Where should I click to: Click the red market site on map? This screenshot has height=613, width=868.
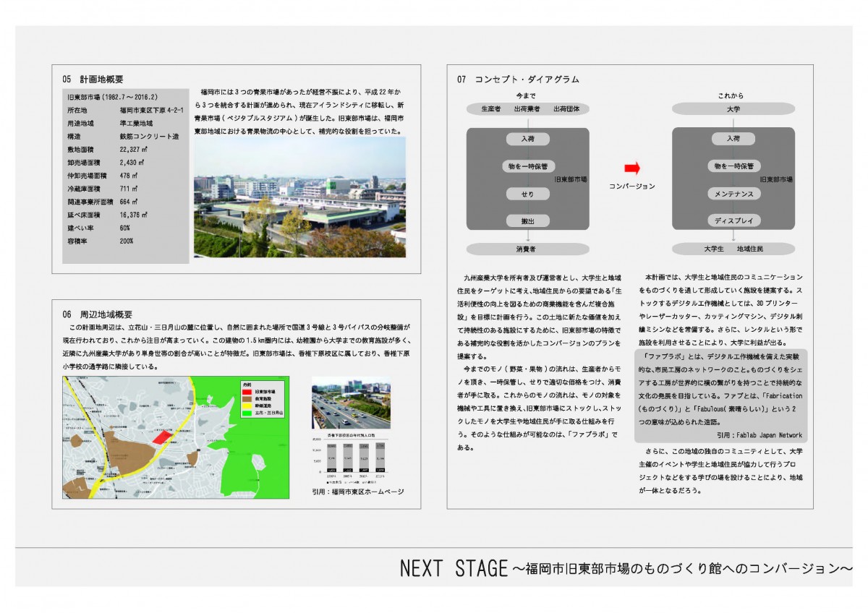coord(163,438)
